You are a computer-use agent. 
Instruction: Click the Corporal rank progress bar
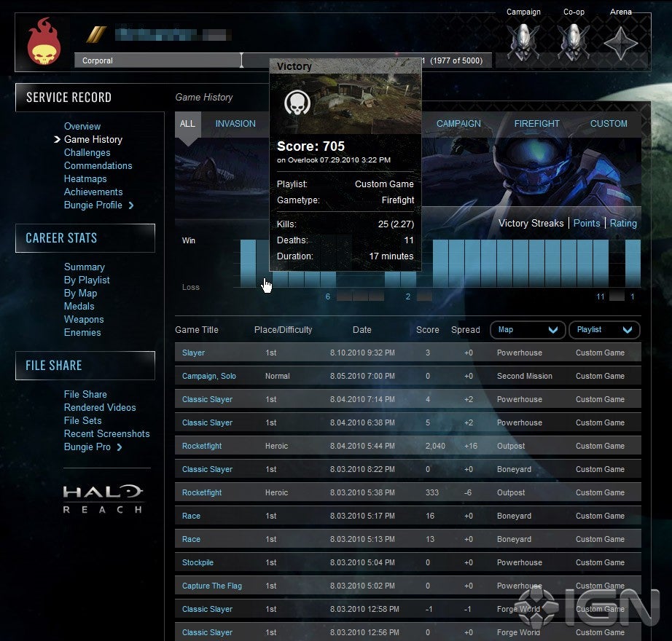[284, 60]
